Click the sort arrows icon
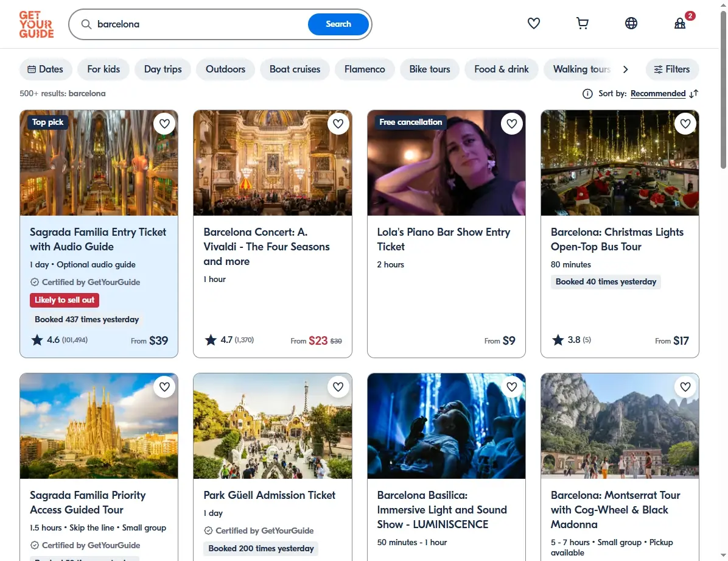The image size is (728, 561). 694,94
